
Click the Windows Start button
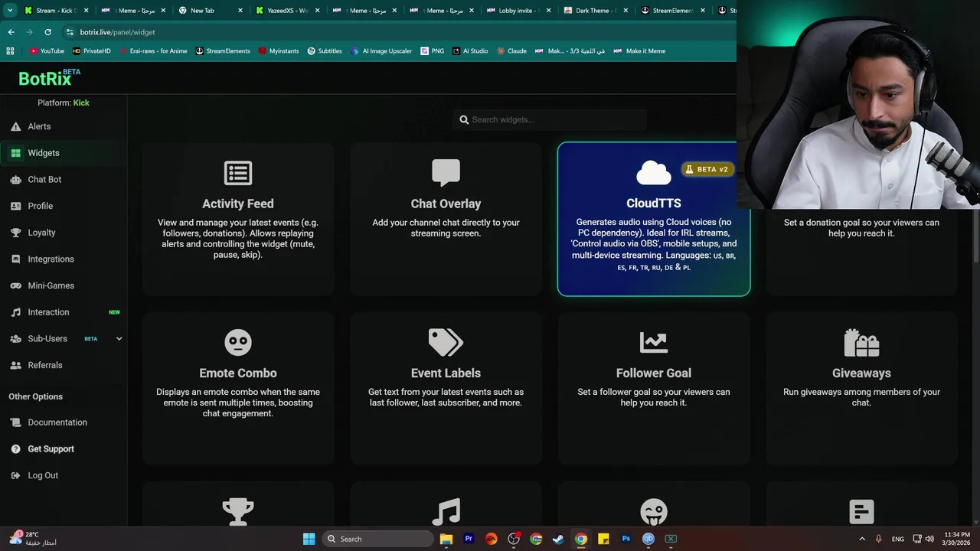pyautogui.click(x=309, y=539)
